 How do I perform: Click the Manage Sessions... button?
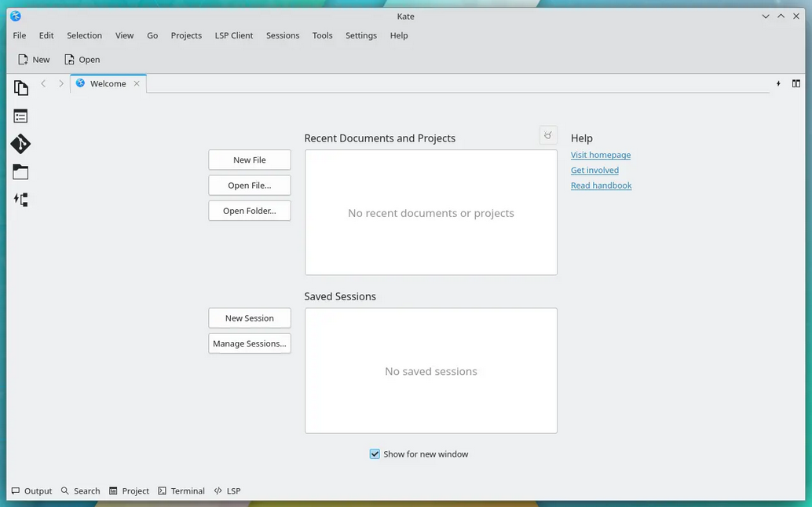[250, 344]
